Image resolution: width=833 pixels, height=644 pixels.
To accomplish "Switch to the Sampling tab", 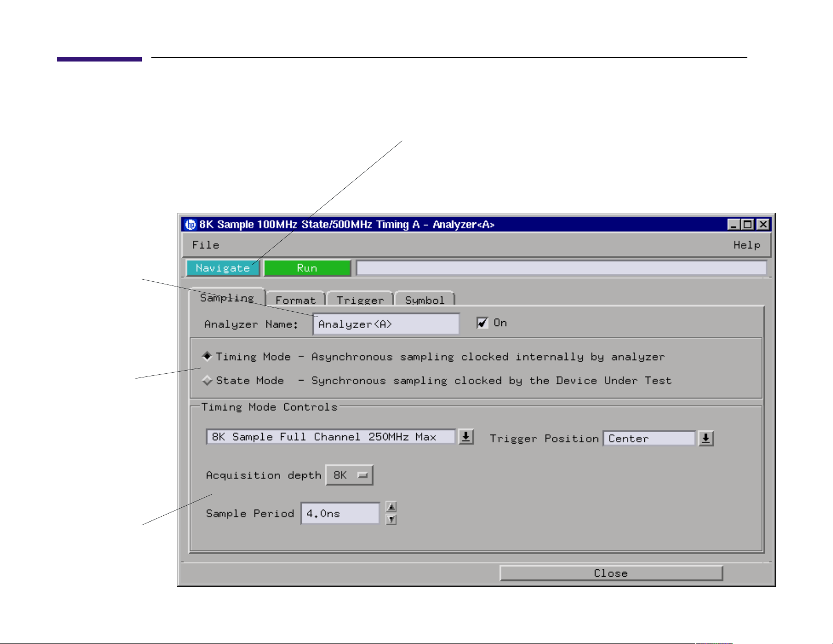I will pyautogui.click(x=227, y=298).
